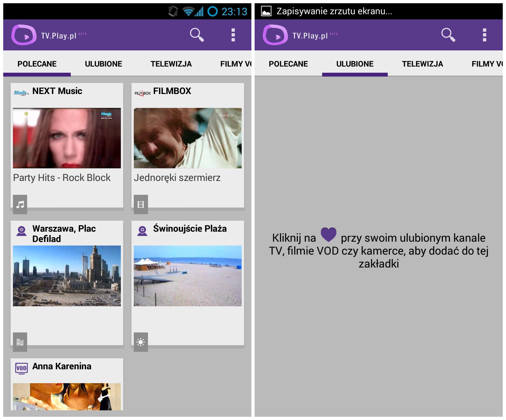Tap 'Party Hits - Rock Block' title
Image resolution: width=506 pixels, height=420 pixels.
coord(62,178)
